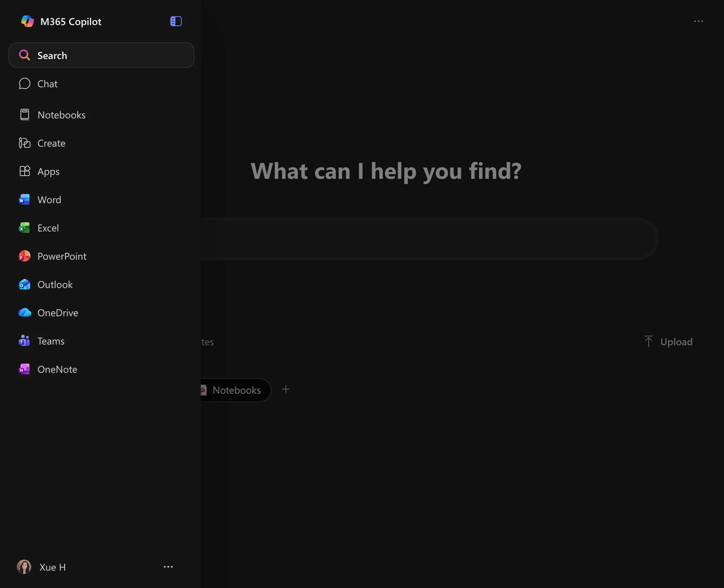
Task: Select the Notebooks filter chip
Action: click(236, 390)
